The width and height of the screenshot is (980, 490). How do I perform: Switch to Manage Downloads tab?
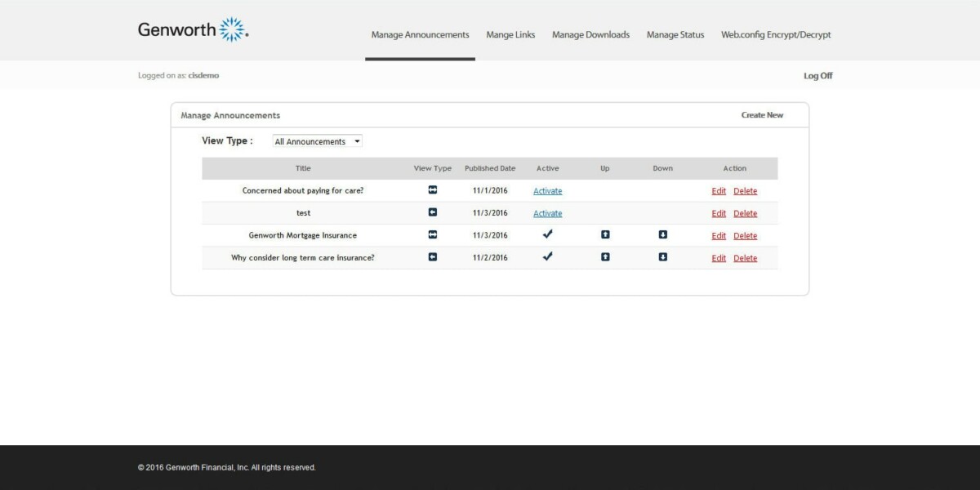pos(590,35)
